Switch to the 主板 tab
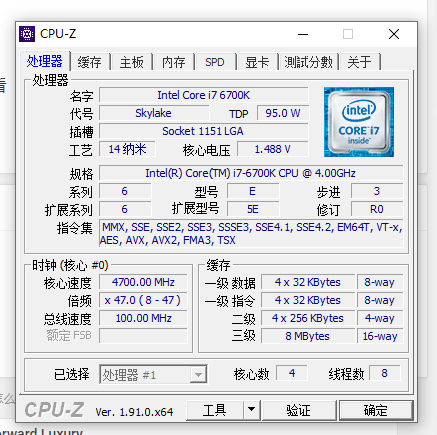 [x=131, y=62]
